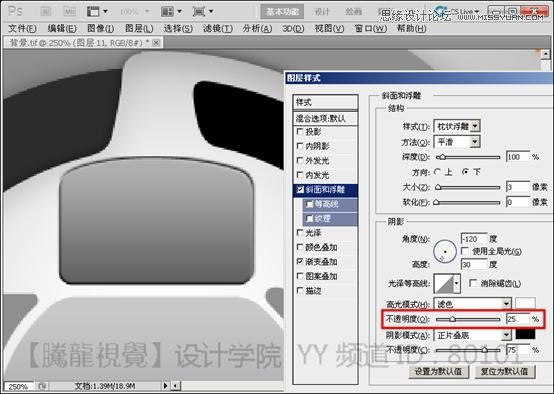Select the 下 direction radio button

pos(466,172)
